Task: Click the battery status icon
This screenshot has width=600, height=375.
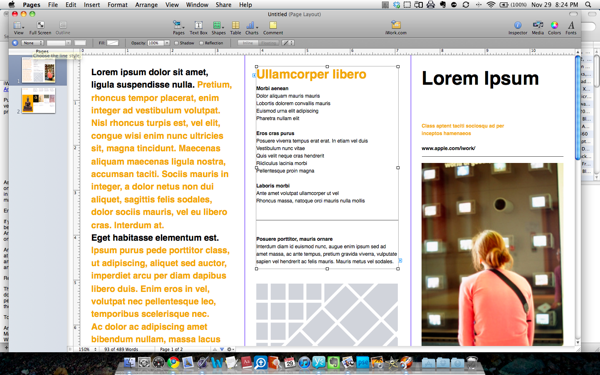Action: click(x=504, y=5)
